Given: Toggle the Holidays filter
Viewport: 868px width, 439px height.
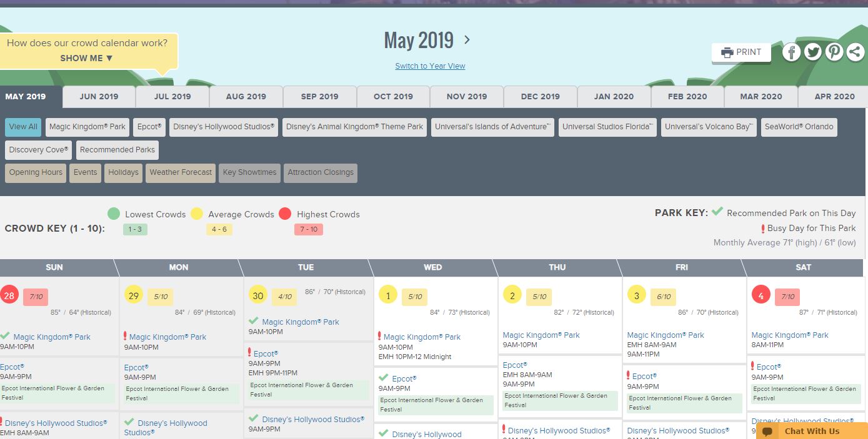Looking at the screenshot, I should (x=123, y=172).
